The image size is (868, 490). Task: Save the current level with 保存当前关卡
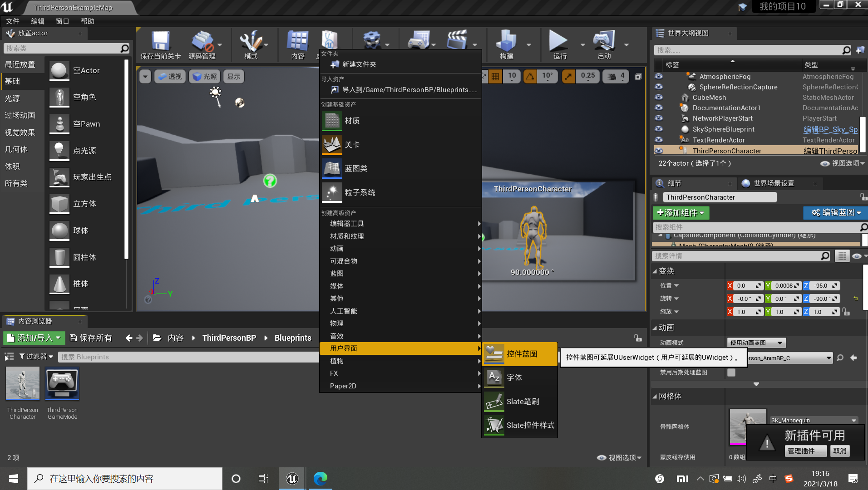click(160, 45)
